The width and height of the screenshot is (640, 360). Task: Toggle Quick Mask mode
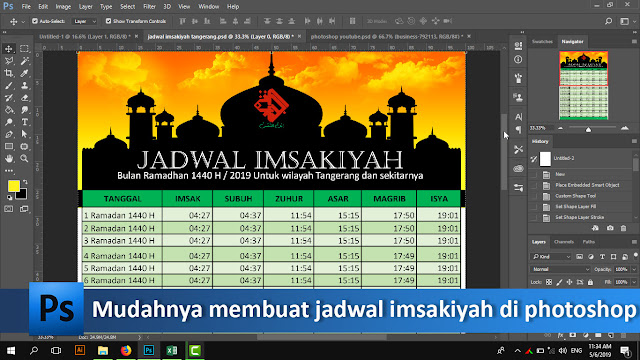(x=9, y=209)
